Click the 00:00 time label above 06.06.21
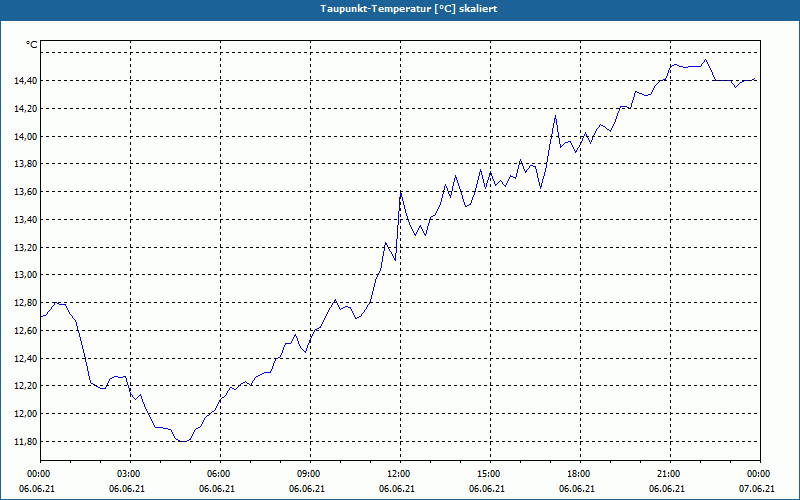Screen dimensions: 800x500 [38, 474]
